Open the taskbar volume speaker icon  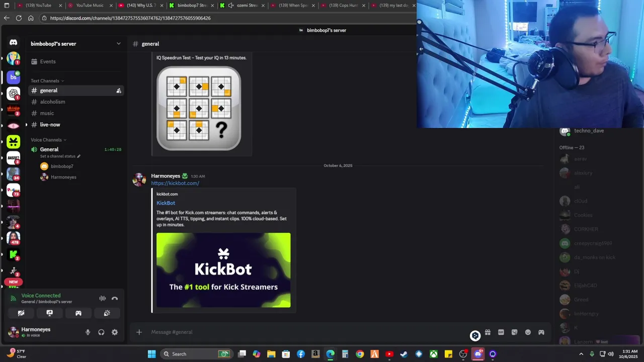click(611, 354)
